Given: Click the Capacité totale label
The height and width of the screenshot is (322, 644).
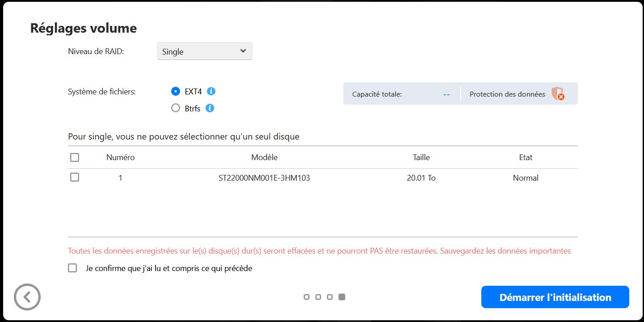Looking at the screenshot, I should tap(377, 94).
